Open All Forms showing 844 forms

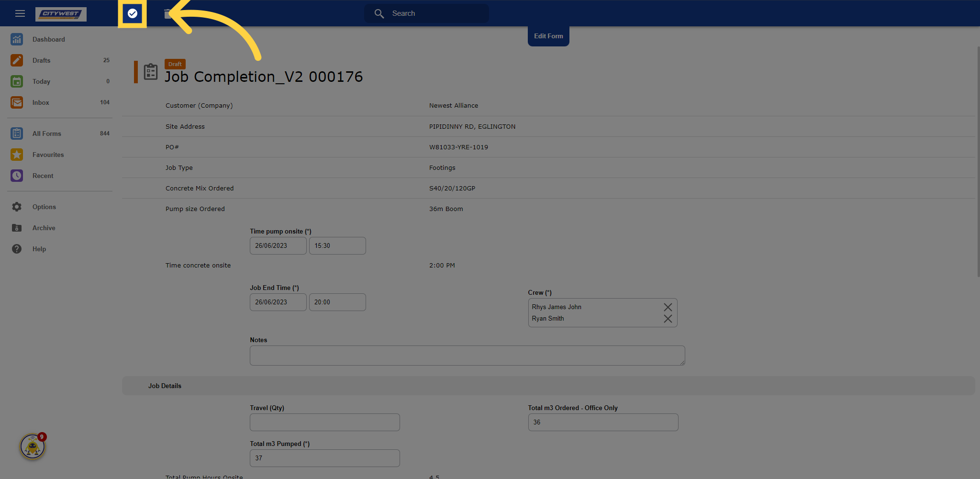[x=46, y=134]
